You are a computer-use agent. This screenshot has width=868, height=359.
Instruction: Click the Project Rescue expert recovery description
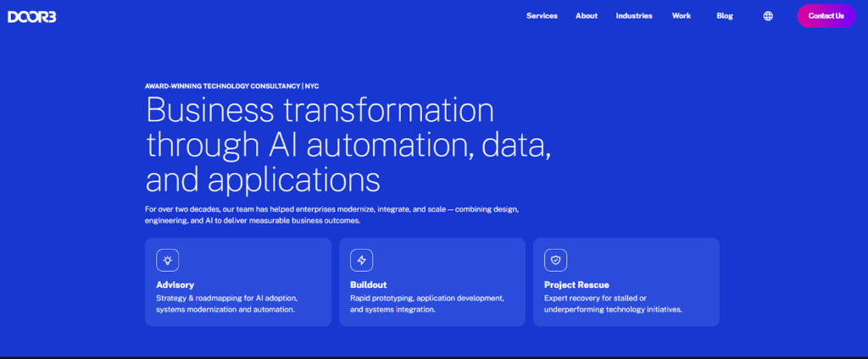(x=612, y=304)
